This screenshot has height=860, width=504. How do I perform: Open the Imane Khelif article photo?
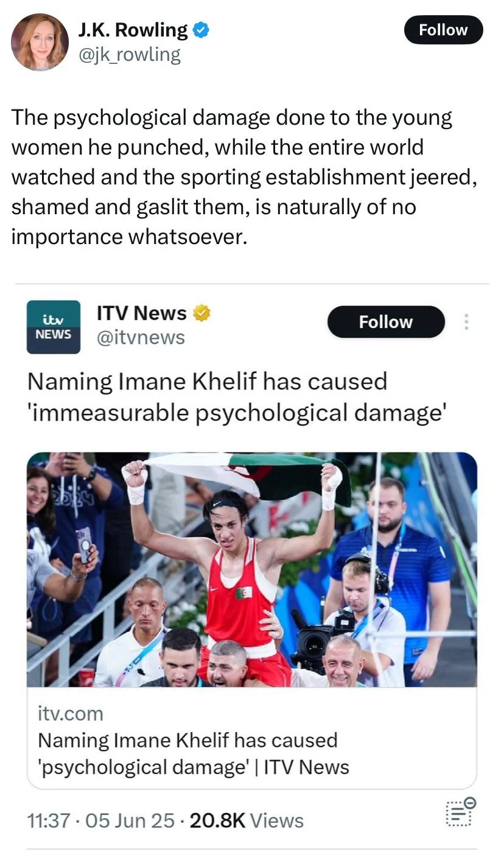(x=252, y=570)
